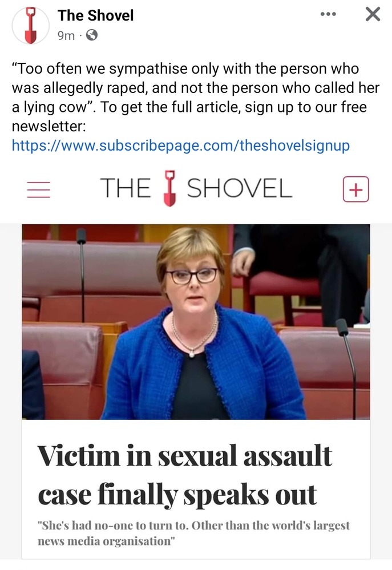Click the white article card below the photo
The width and height of the screenshot is (392, 570).
point(196,490)
